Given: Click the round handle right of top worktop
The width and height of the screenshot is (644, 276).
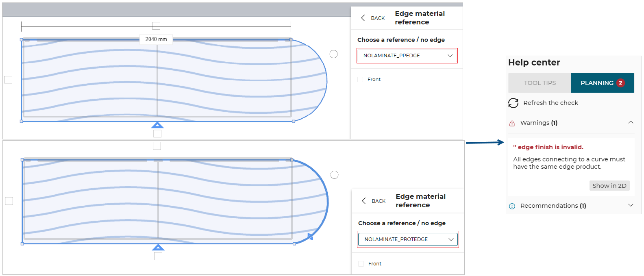Looking at the screenshot, I should (333, 54).
